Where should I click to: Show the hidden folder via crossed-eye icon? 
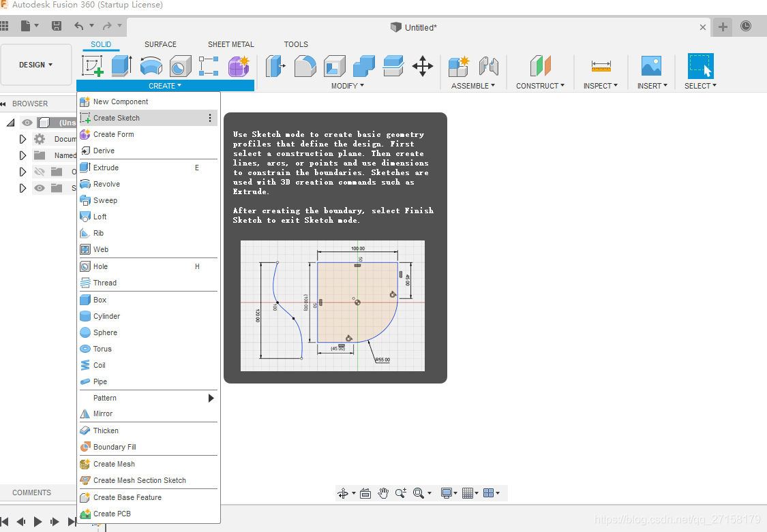click(39, 172)
